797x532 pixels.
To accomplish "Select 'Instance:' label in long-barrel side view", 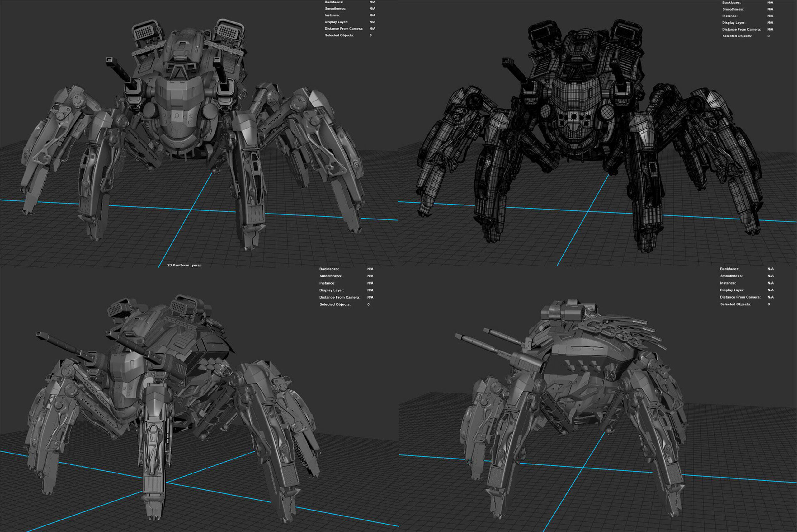I will click(327, 283).
